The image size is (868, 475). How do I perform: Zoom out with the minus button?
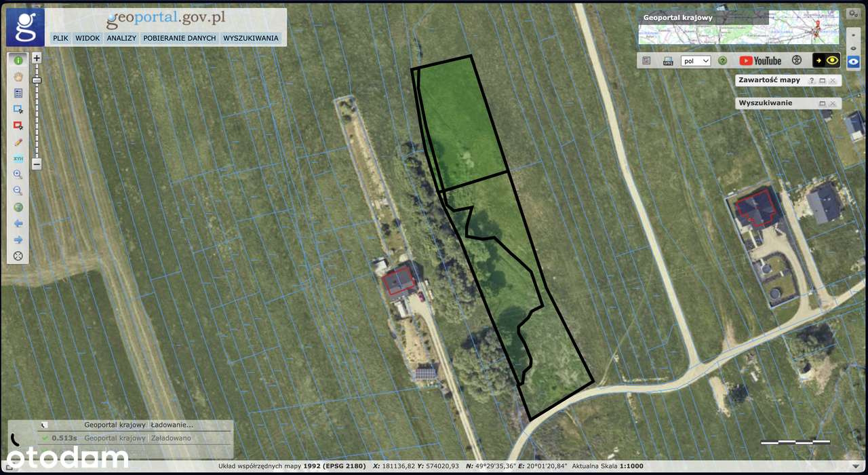37,164
